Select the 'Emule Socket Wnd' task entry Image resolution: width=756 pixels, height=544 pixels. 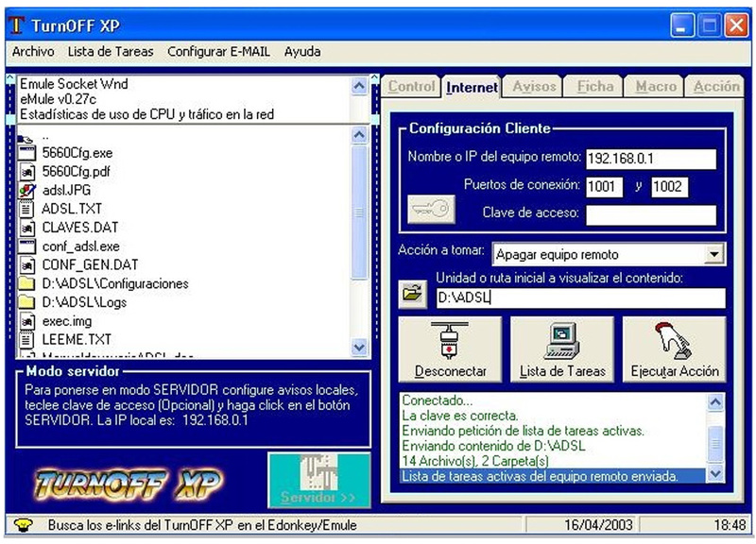click(74, 84)
